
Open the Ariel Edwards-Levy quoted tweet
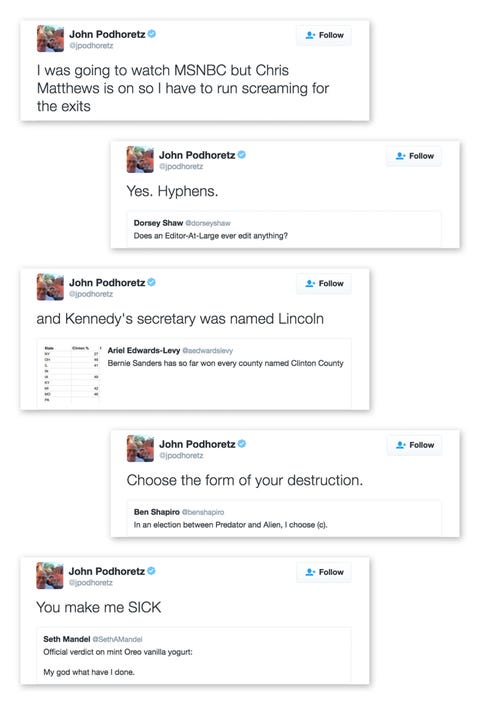[x=194, y=374]
